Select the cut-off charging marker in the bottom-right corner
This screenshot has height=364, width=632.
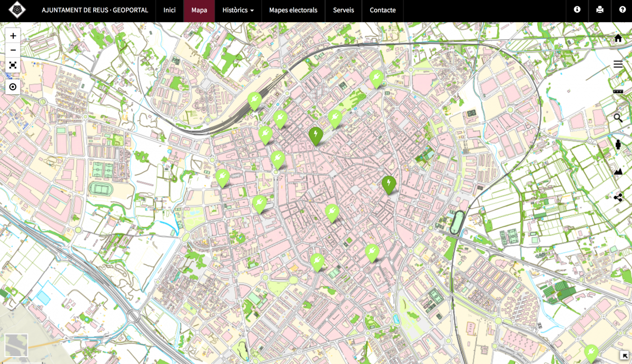click(591, 353)
